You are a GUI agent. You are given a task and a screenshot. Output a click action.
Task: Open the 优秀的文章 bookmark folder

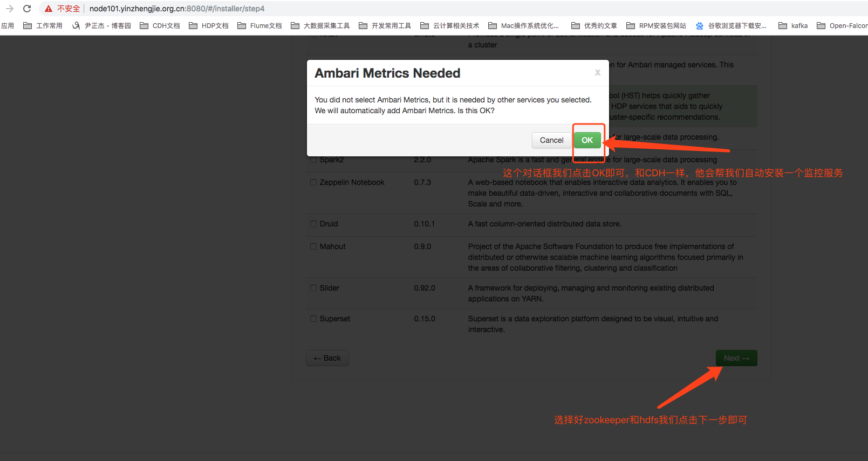[594, 25]
